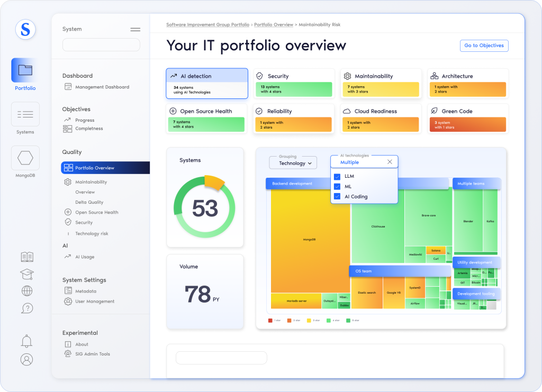Click the 1 star red legend swatch

click(270, 321)
